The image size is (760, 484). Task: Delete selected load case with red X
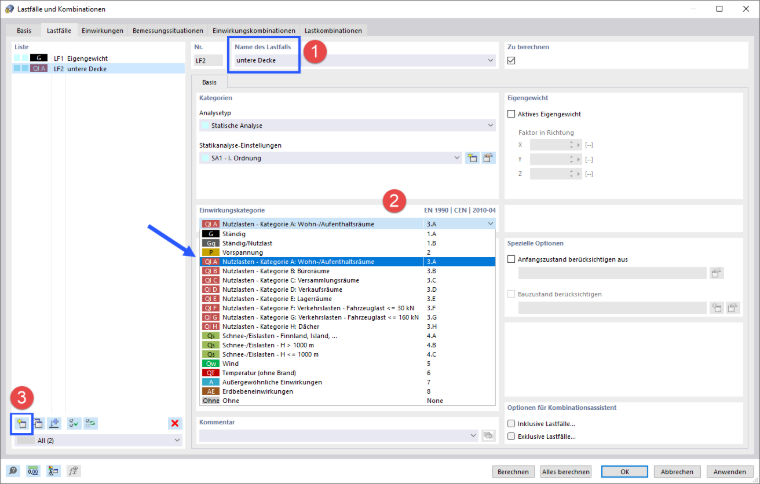click(x=174, y=423)
